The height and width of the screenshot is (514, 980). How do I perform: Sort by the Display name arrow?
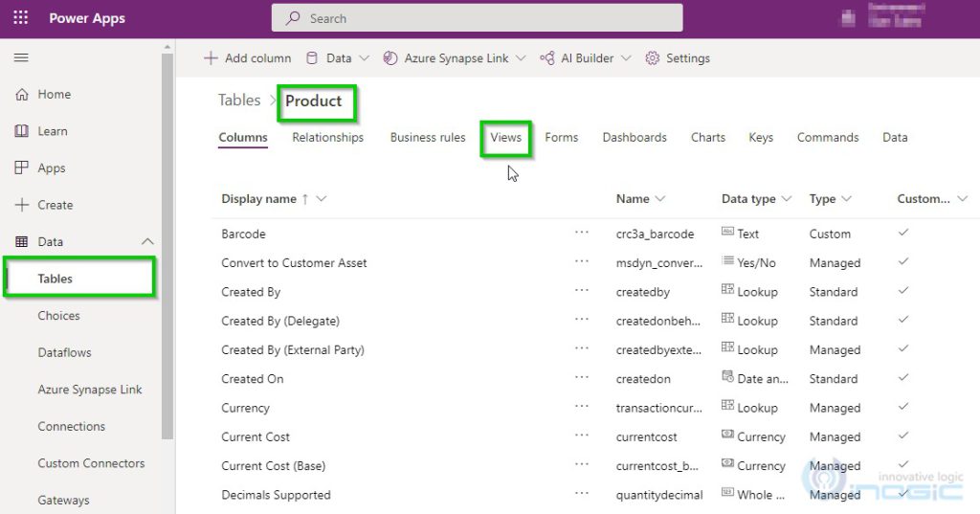click(x=305, y=199)
